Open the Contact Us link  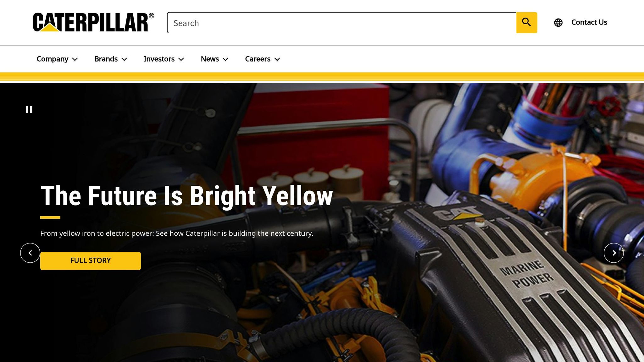pyautogui.click(x=589, y=22)
